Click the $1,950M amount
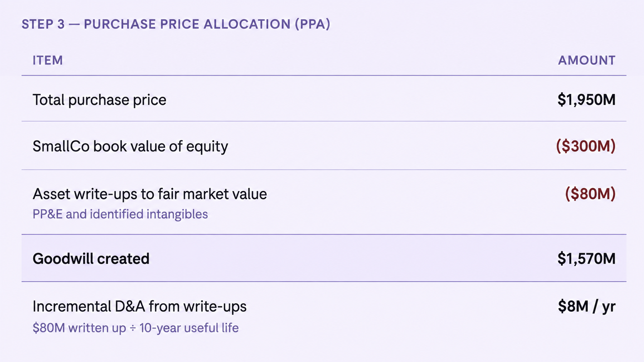 click(x=586, y=100)
